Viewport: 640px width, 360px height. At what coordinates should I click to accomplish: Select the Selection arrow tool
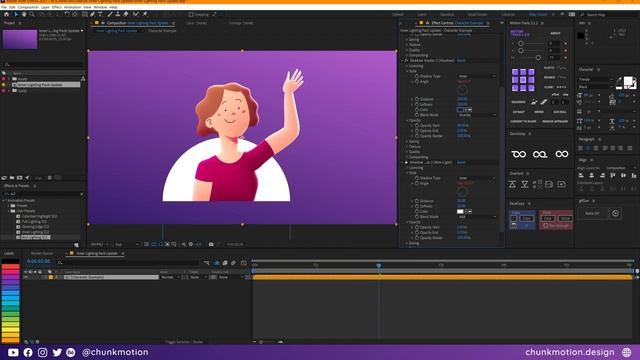(16, 14)
